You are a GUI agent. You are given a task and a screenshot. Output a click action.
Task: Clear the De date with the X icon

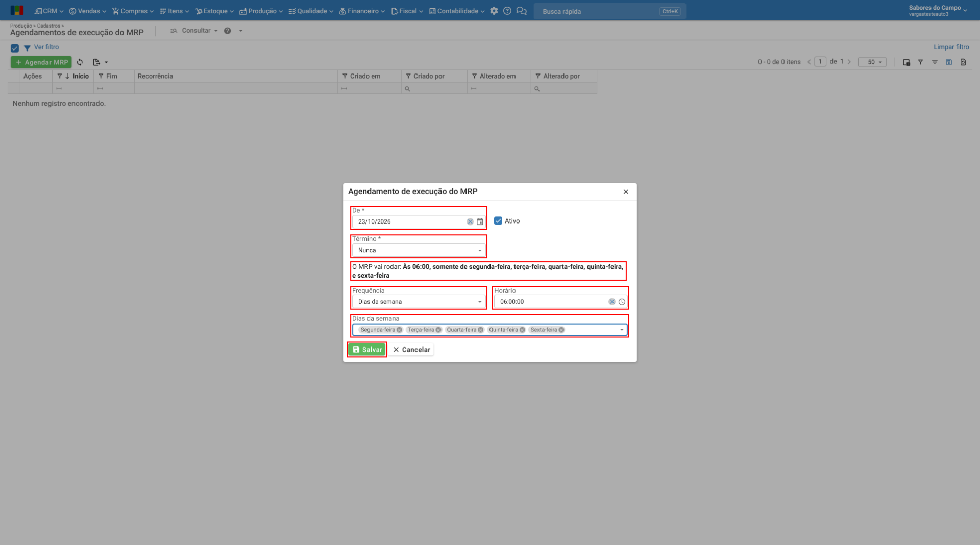pos(470,222)
